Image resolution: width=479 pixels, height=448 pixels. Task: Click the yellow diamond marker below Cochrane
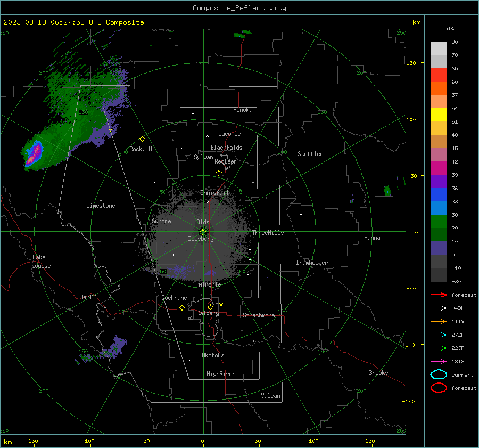182,307
